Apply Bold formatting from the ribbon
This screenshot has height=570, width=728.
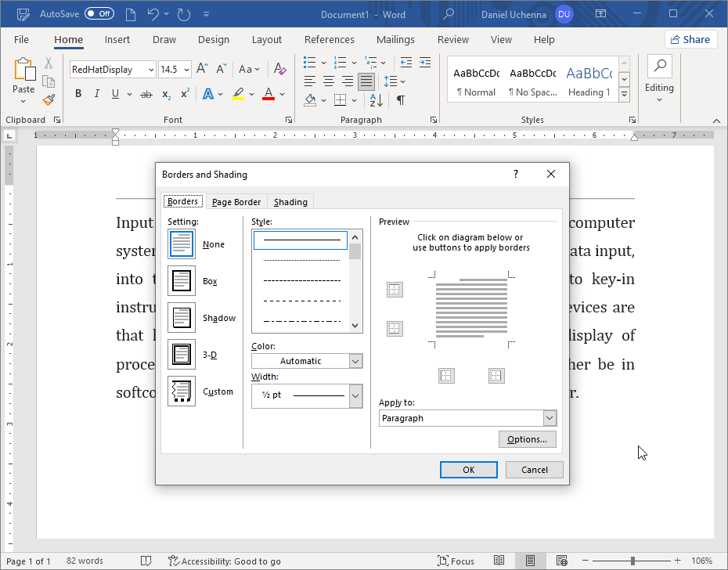[78, 94]
